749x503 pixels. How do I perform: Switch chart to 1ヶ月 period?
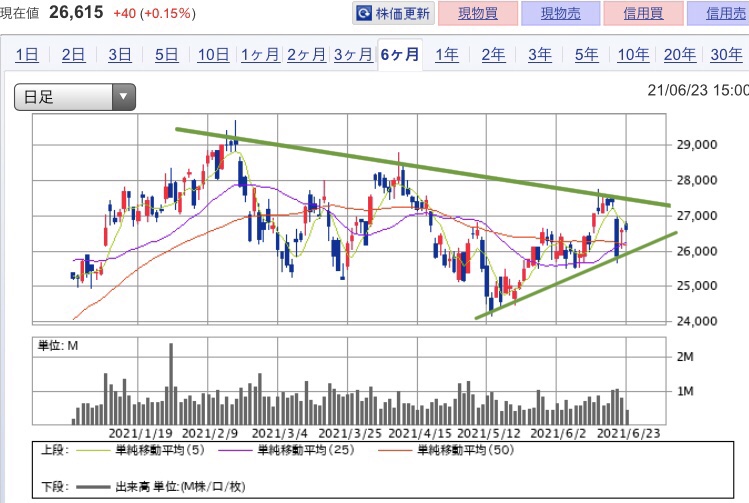point(260,55)
